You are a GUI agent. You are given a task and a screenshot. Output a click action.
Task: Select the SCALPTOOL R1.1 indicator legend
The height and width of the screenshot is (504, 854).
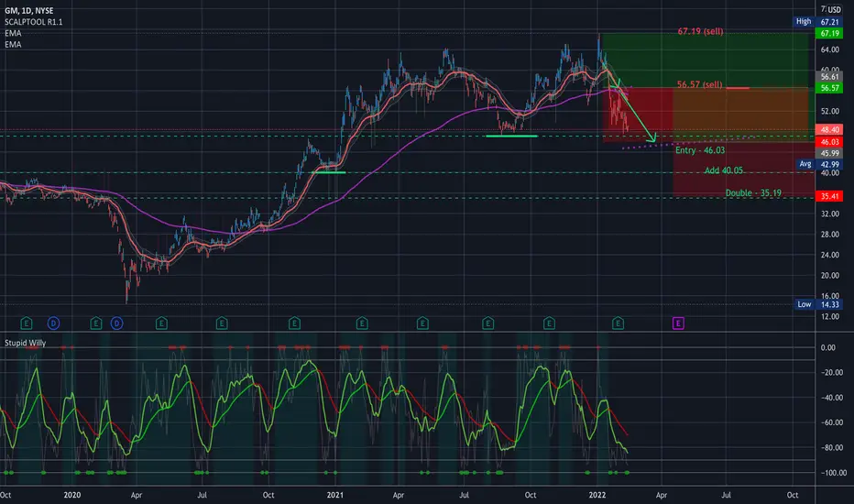(33, 22)
